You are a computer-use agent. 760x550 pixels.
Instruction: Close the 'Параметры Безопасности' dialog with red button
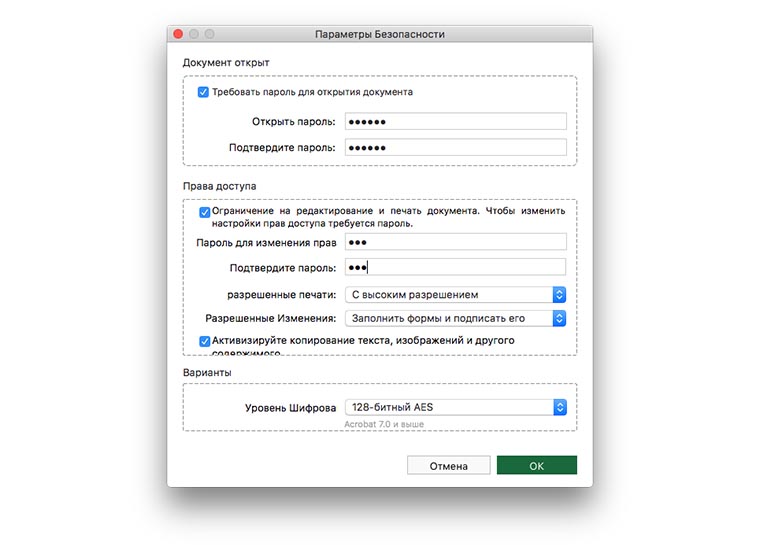click(178, 34)
